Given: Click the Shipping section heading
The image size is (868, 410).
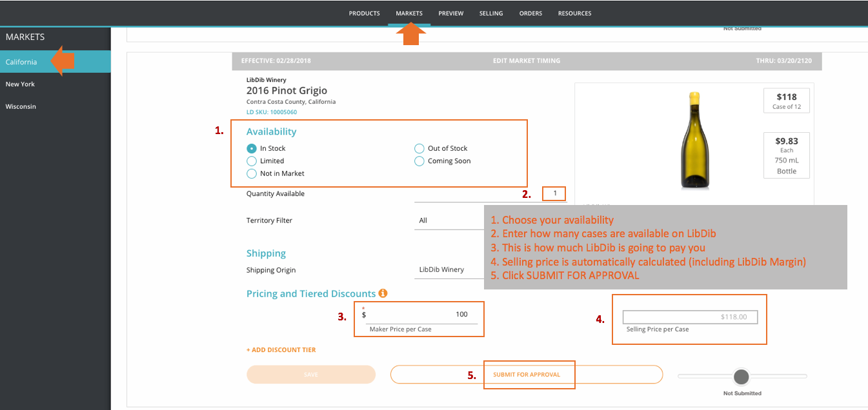Looking at the screenshot, I should click(x=266, y=253).
